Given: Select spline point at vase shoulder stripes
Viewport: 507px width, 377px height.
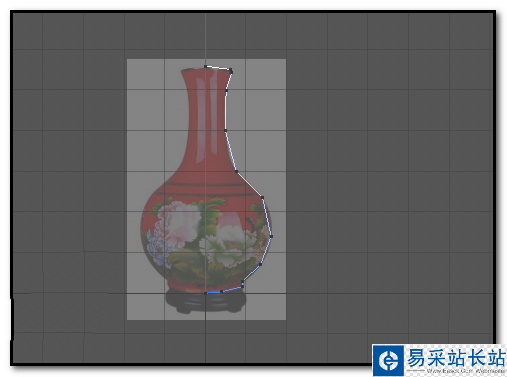Looking at the screenshot, I should pyautogui.click(x=262, y=198).
